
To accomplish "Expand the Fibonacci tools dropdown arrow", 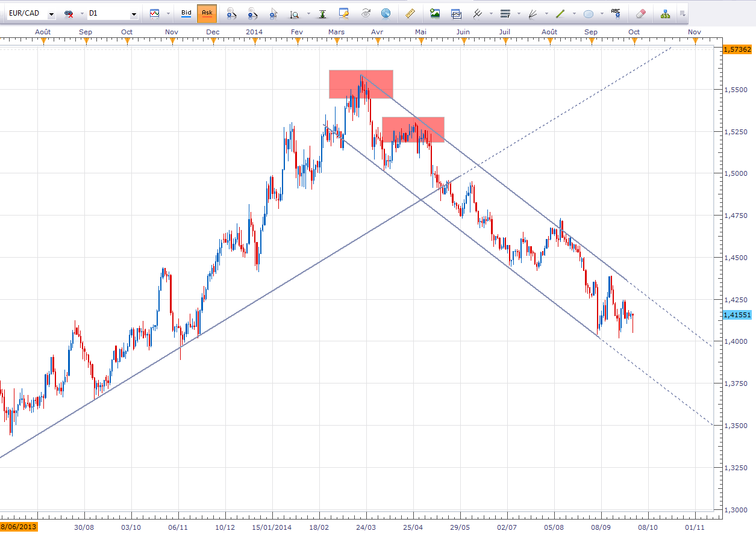I will tap(520, 13).
